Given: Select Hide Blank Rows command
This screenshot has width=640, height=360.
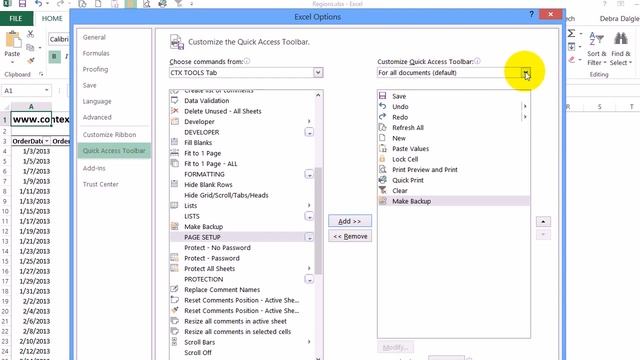Looking at the screenshot, I should point(242,184).
